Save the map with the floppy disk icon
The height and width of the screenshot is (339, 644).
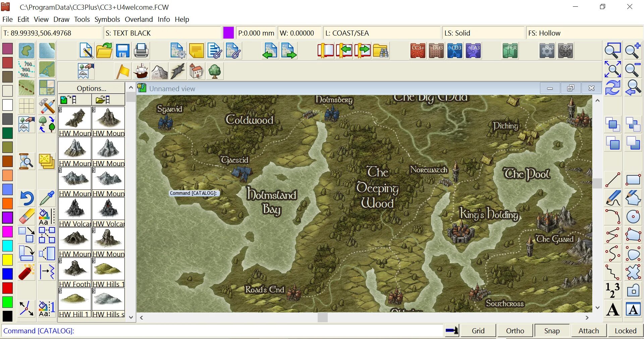coord(123,51)
